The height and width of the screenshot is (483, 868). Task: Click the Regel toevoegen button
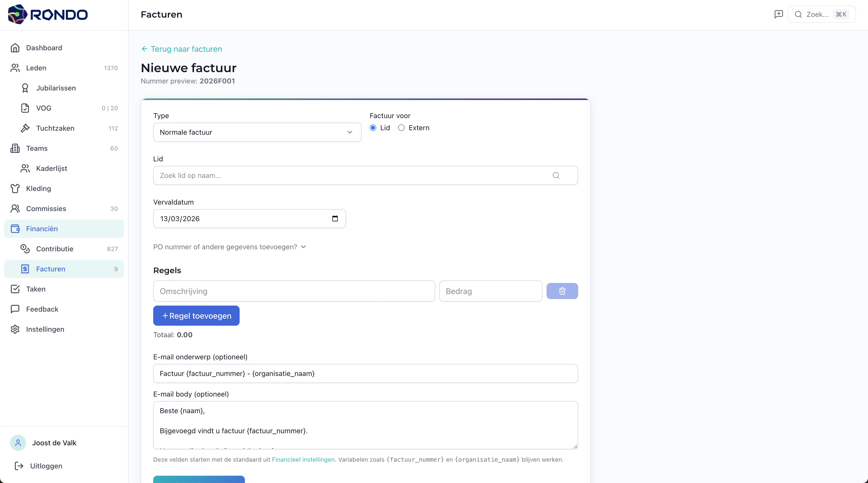196,315
